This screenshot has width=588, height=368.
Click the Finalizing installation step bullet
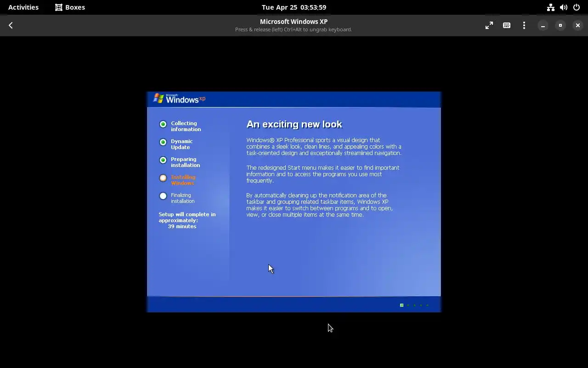[x=163, y=196]
